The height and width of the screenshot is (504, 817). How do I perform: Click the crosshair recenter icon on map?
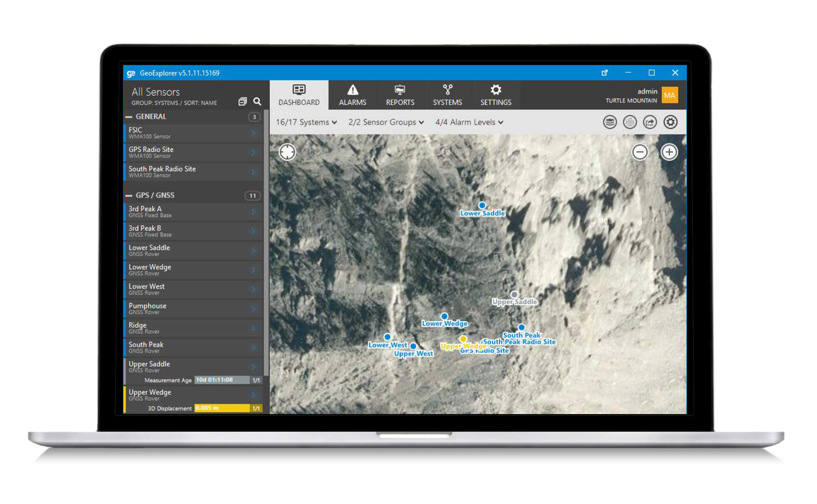tap(287, 152)
